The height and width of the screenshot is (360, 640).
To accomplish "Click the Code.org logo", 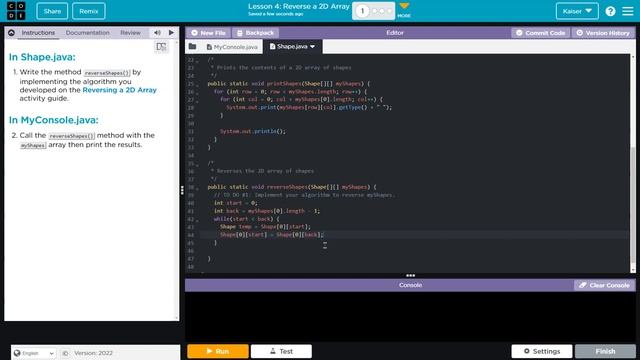I will click(16, 11).
